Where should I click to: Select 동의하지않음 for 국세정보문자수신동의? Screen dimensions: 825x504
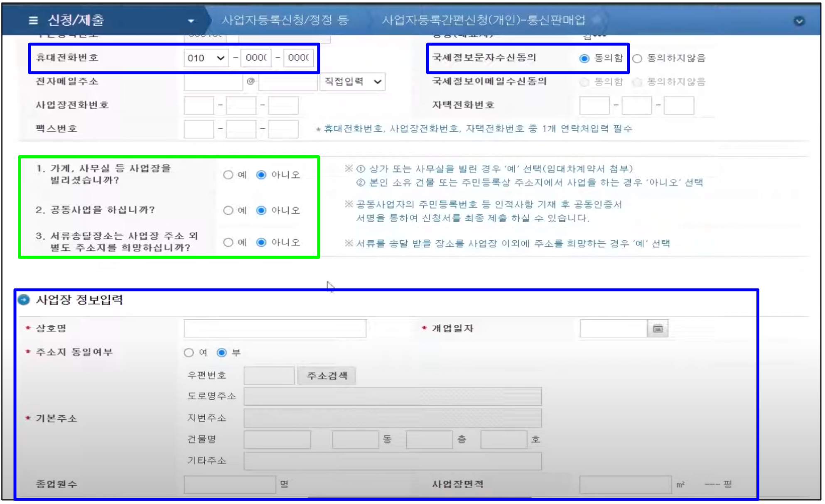(637, 59)
